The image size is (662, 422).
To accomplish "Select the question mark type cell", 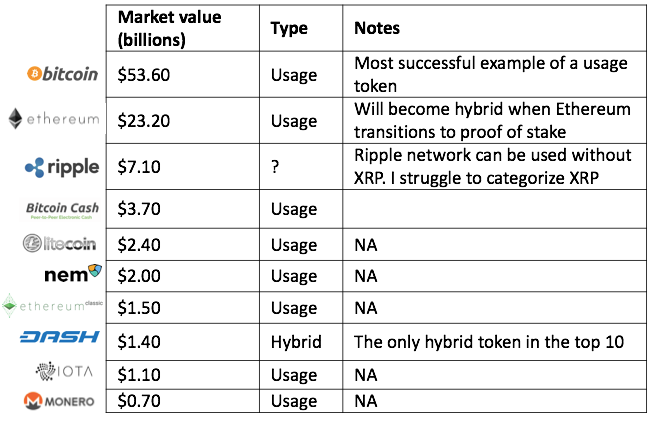I will click(x=301, y=167).
